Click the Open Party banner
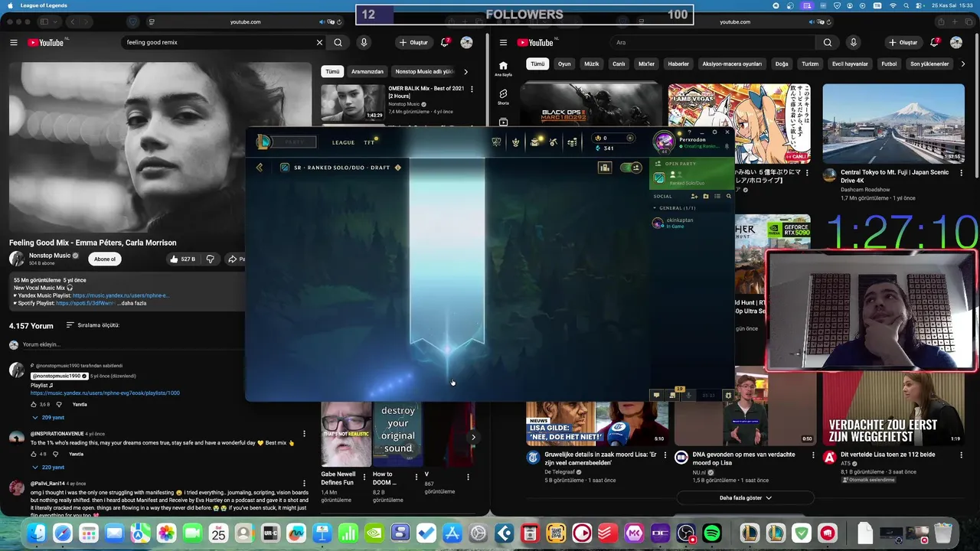Image resolution: width=980 pixels, height=551 pixels. click(x=691, y=173)
